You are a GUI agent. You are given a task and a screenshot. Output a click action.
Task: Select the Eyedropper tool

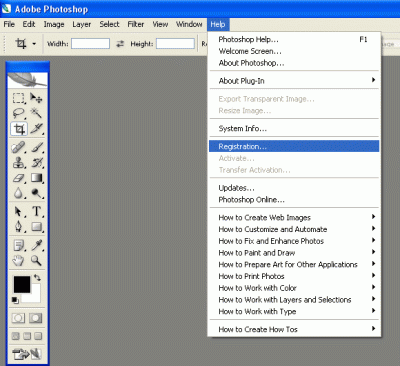click(36, 245)
